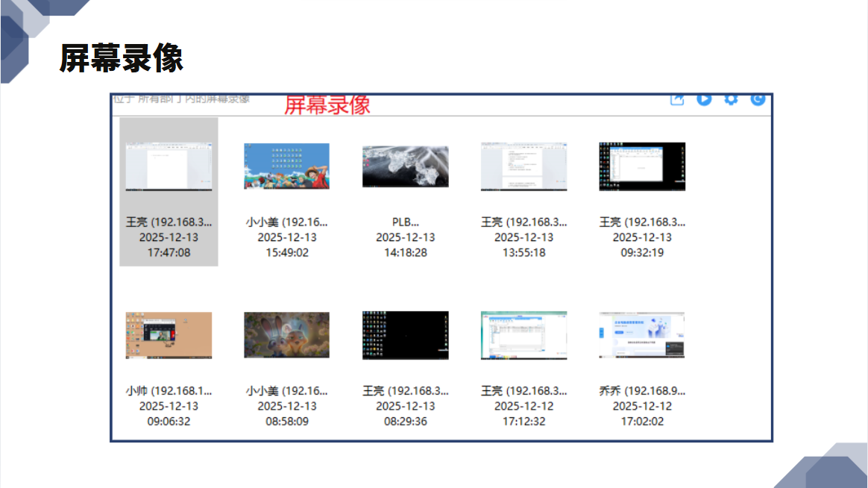The height and width of the screenshot is (488, 868).
Task: Click the timestamp text 13:55:18
Action: 523,253
